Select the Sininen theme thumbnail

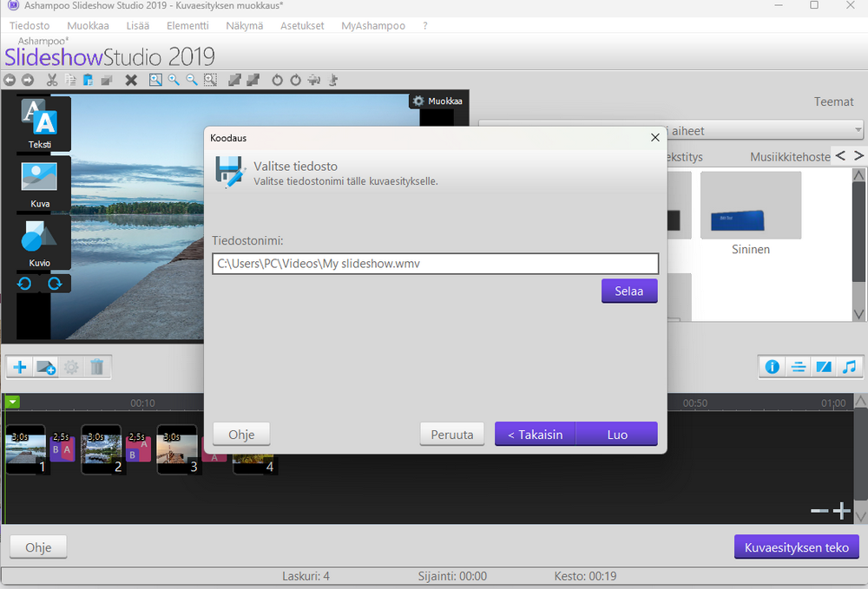pyautogui.click(x=751, y=206)
